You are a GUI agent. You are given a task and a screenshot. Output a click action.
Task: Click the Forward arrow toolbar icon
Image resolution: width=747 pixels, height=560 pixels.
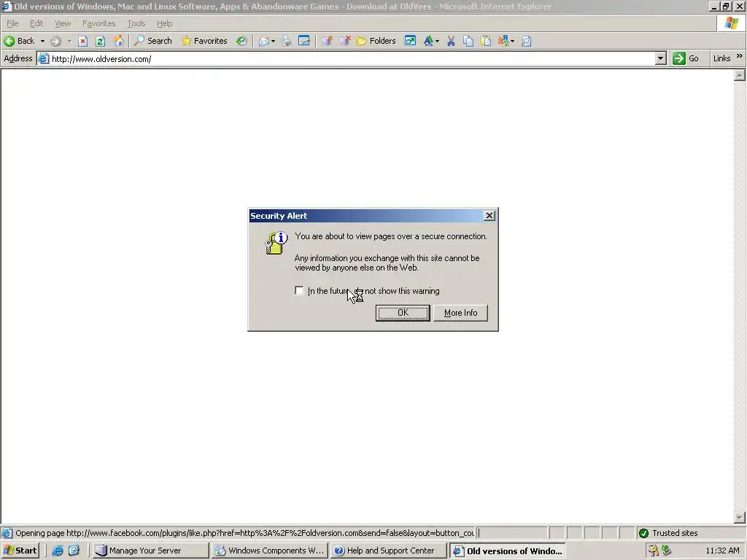55,41
